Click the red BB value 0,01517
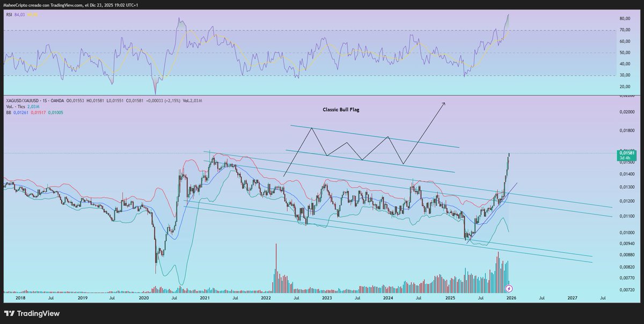Image resolution: width=644 pixels, height=324 pixels. point(38,113)
